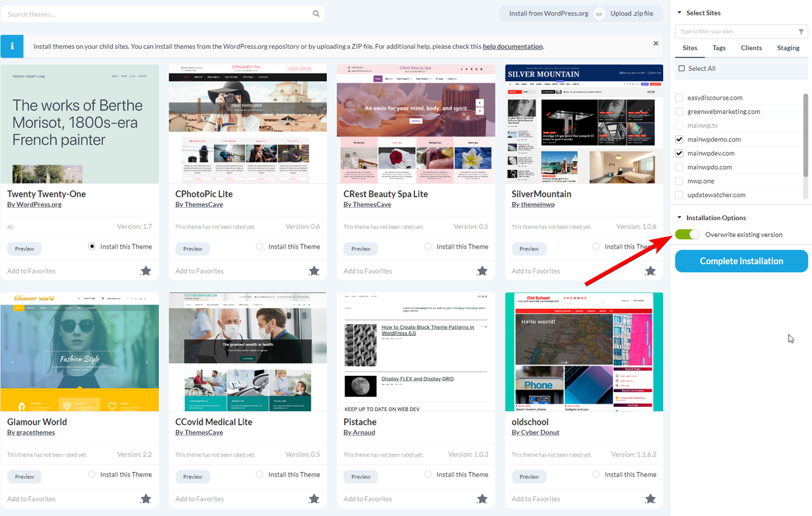Open By Arnaud author link
This screenshot has width=812, height=516.
tap(359, 433)
